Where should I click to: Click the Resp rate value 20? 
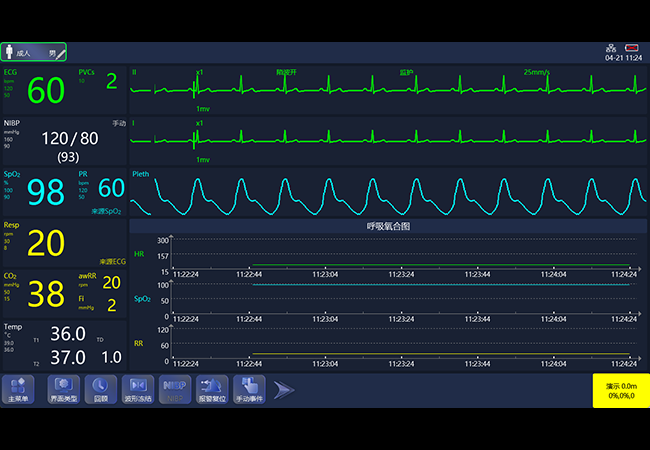pos(46,243)
